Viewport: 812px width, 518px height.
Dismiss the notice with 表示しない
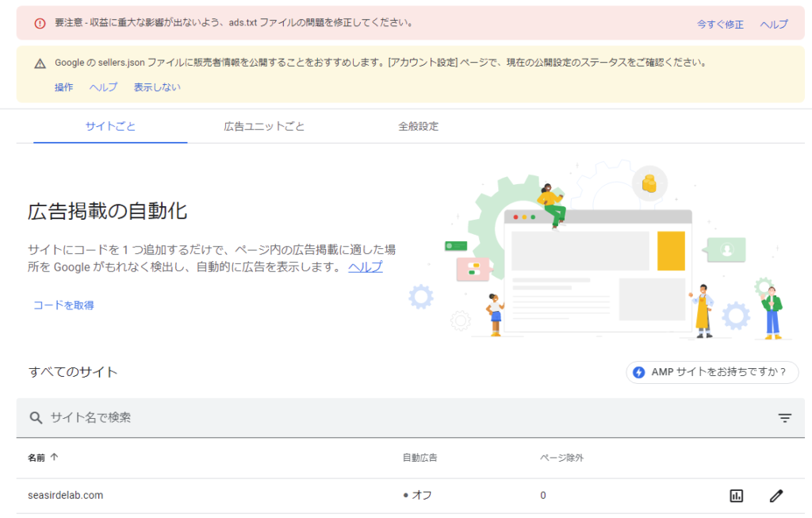click(157, 87)
